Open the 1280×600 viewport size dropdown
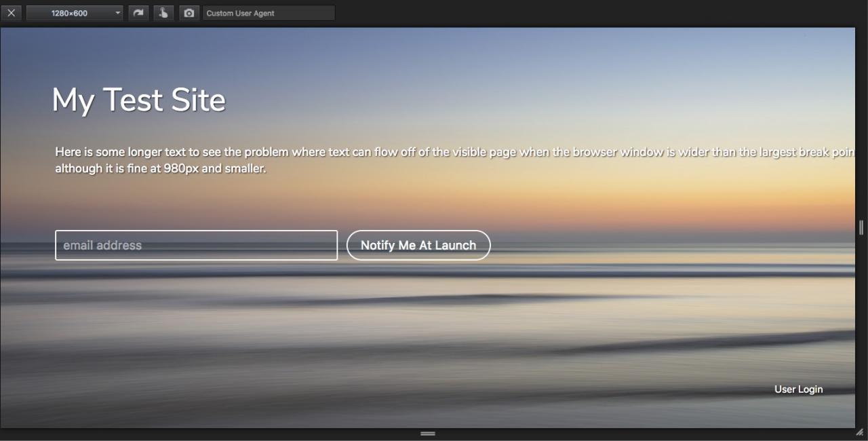The height and width of the screenshot is (441, 868). click(75, 13)
